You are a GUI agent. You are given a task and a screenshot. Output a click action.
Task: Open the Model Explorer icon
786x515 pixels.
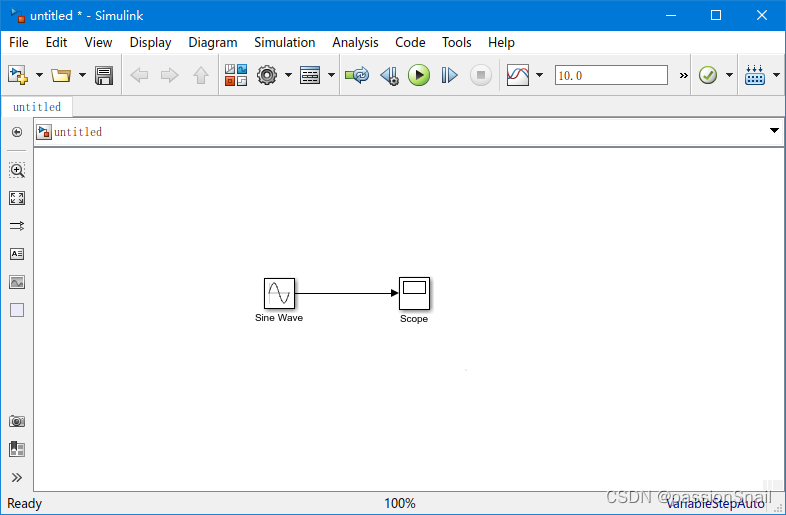click(310, 75)
